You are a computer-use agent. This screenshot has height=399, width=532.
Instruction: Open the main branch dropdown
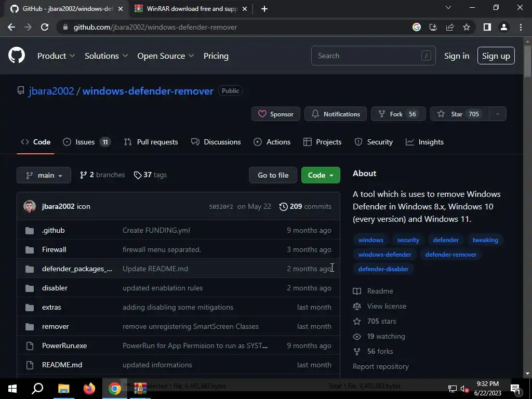[44, 175]
